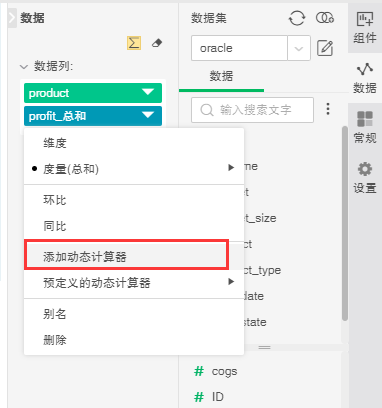Open the oracle dataset dropdown arrow
This screenshot has height=408, width=382.
tap(299, 48)
